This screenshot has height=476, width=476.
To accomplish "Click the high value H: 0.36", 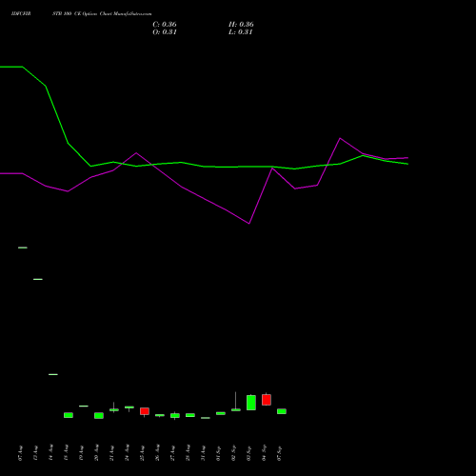I will click(x=241, y=25).
